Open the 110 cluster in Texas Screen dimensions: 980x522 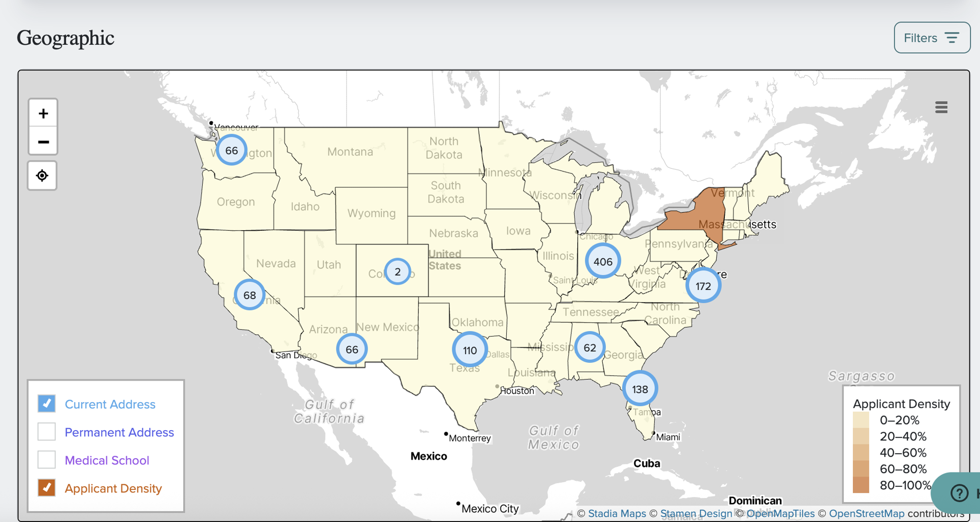click(x=470, y=350)
